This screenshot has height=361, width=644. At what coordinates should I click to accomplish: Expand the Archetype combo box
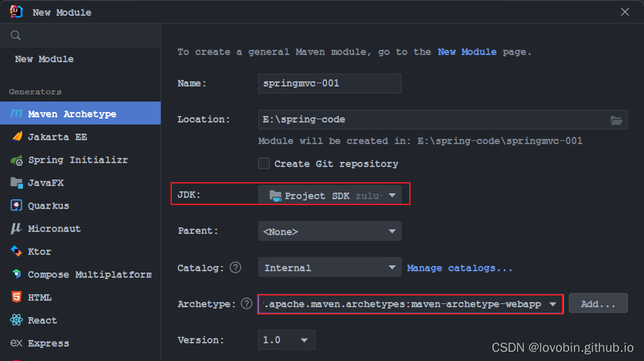(x=411, y=304)
